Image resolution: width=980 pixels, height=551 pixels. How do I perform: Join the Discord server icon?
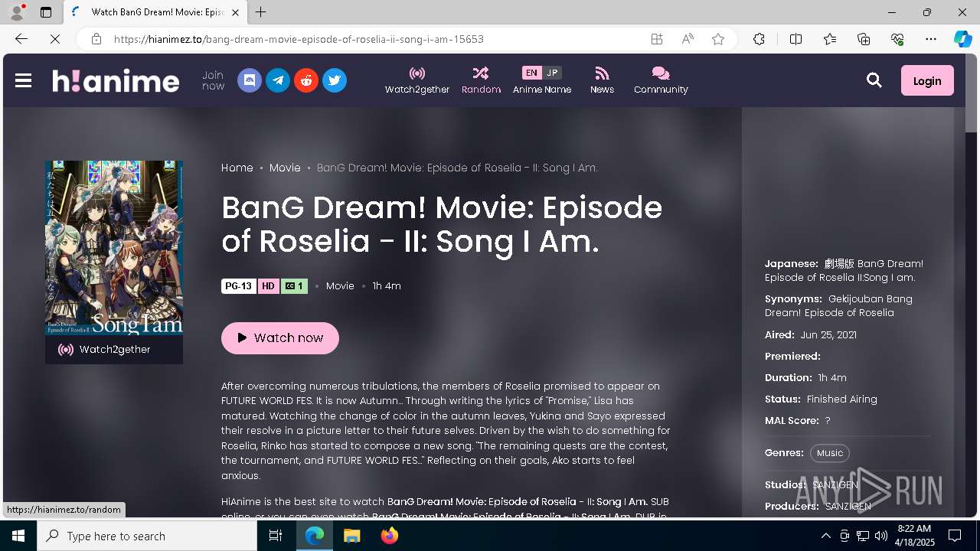click(x=250, y=80)
